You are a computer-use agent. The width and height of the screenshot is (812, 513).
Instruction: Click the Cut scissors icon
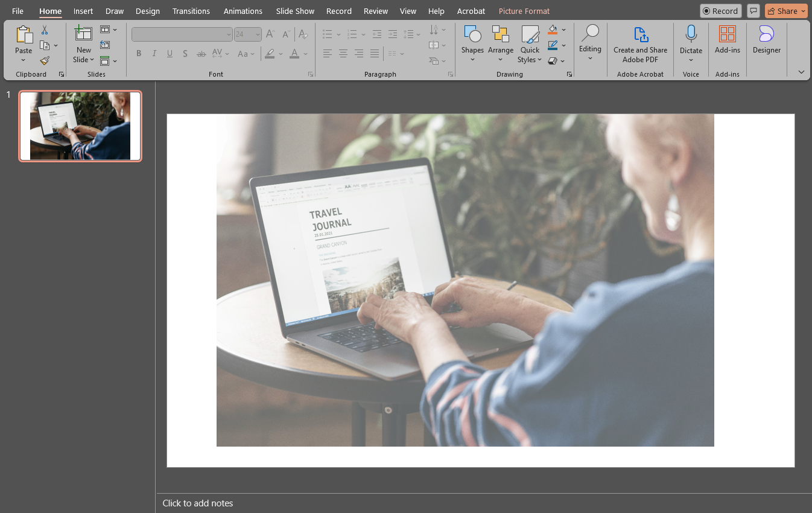tap(45, 30)
